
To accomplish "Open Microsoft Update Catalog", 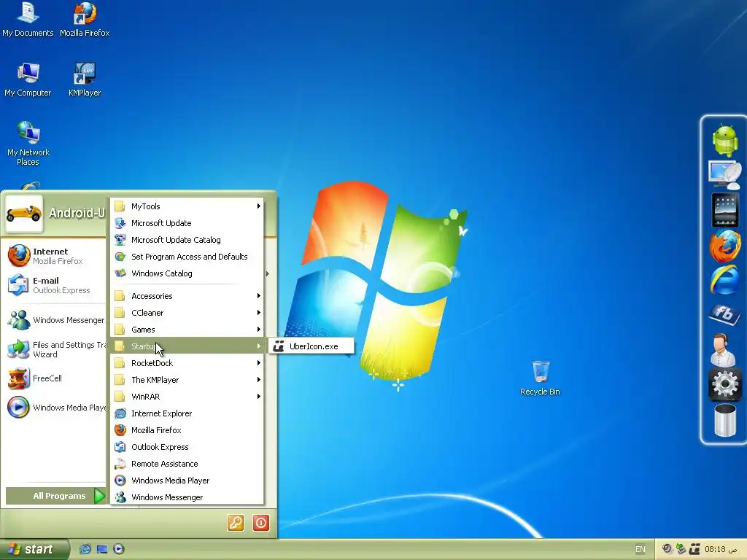I will click(x=187, y=239).
